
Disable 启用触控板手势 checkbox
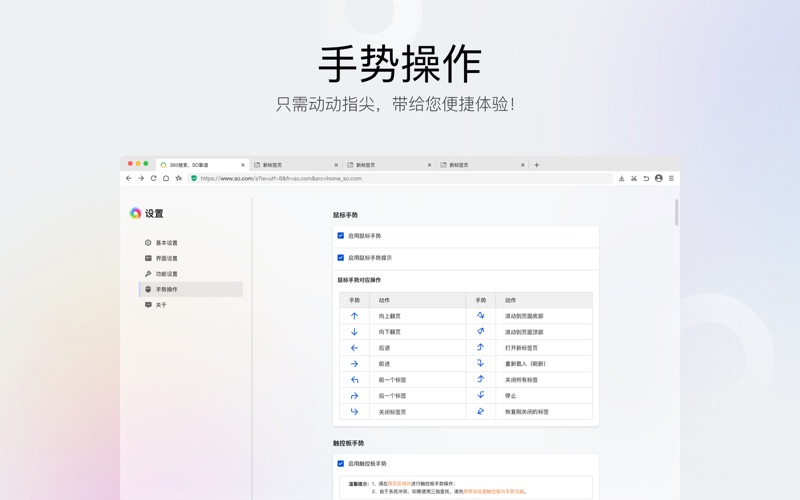click(341, 464)
